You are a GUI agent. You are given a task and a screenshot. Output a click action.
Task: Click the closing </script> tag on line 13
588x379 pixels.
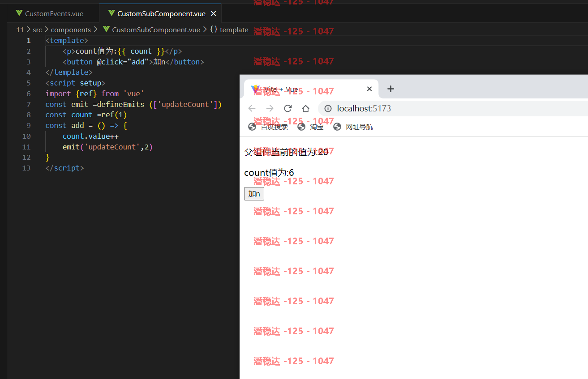pyautogui.click(x=64, y=168)
